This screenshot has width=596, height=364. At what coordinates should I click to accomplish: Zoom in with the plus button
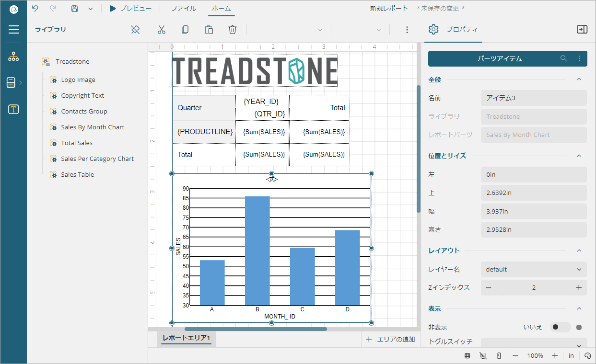coord(555,356)
